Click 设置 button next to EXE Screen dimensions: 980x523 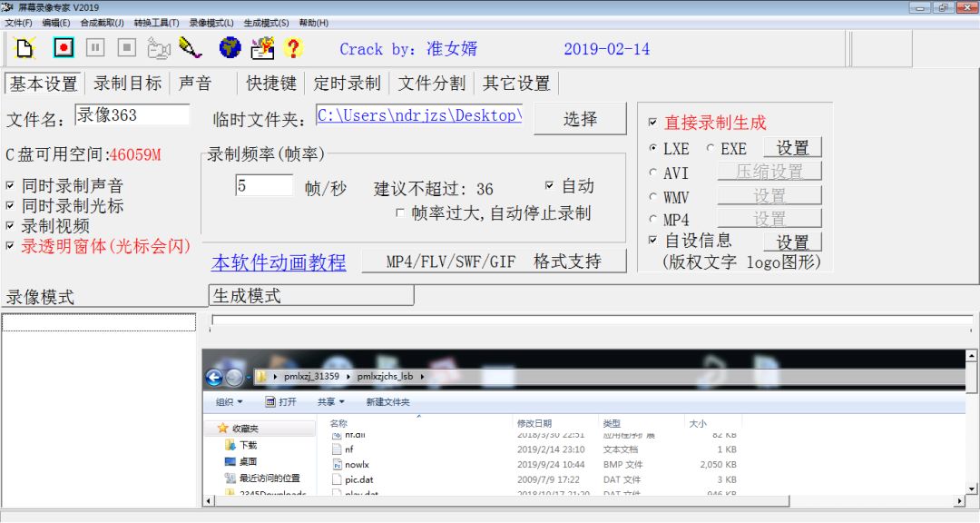792,148
